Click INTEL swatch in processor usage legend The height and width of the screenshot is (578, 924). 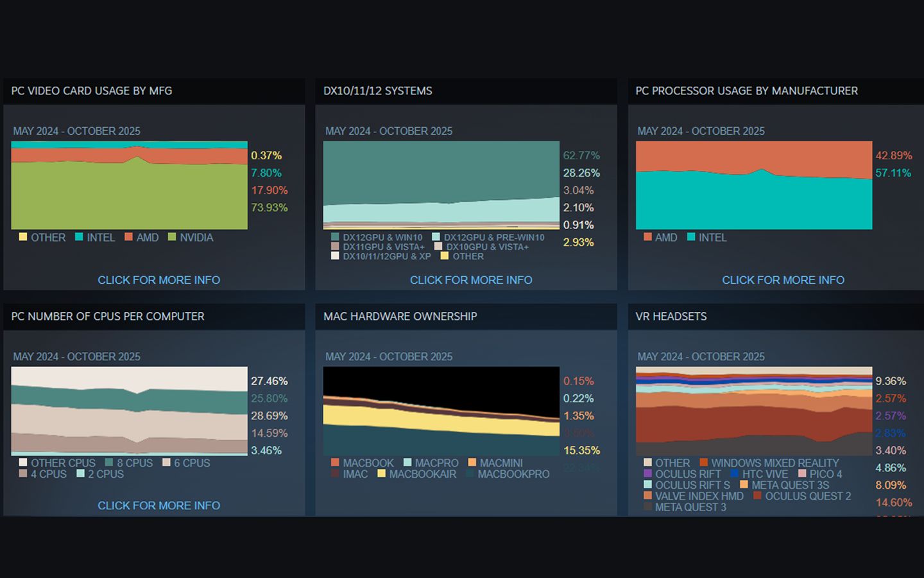(691, 237)
